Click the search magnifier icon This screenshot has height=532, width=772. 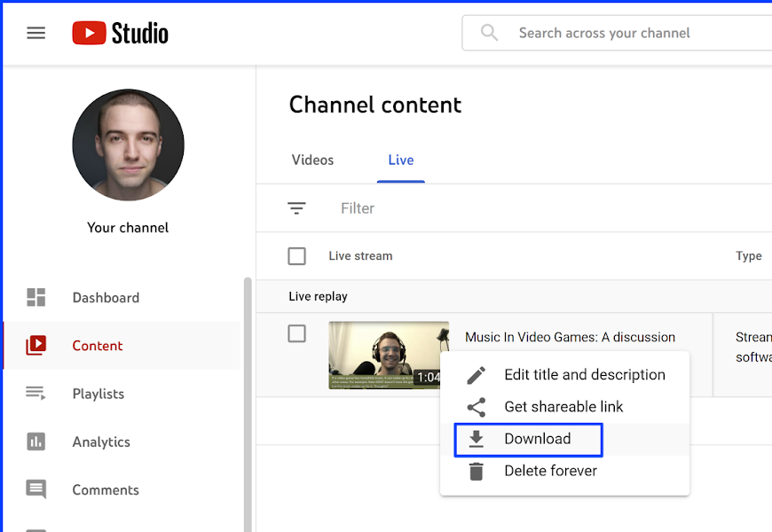(x=489, y=33)
